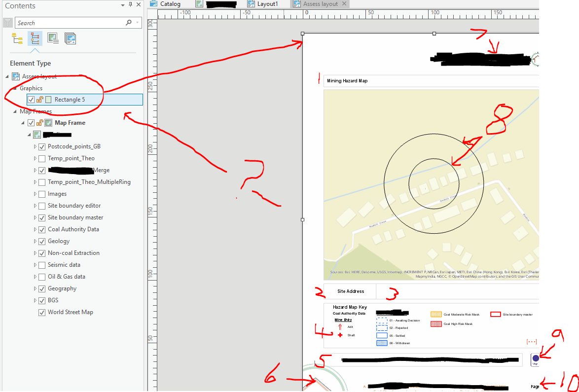Expand the Non-coal Extraction group
Viewport: 579px width, 392px height.
click(x=36, y=253)
